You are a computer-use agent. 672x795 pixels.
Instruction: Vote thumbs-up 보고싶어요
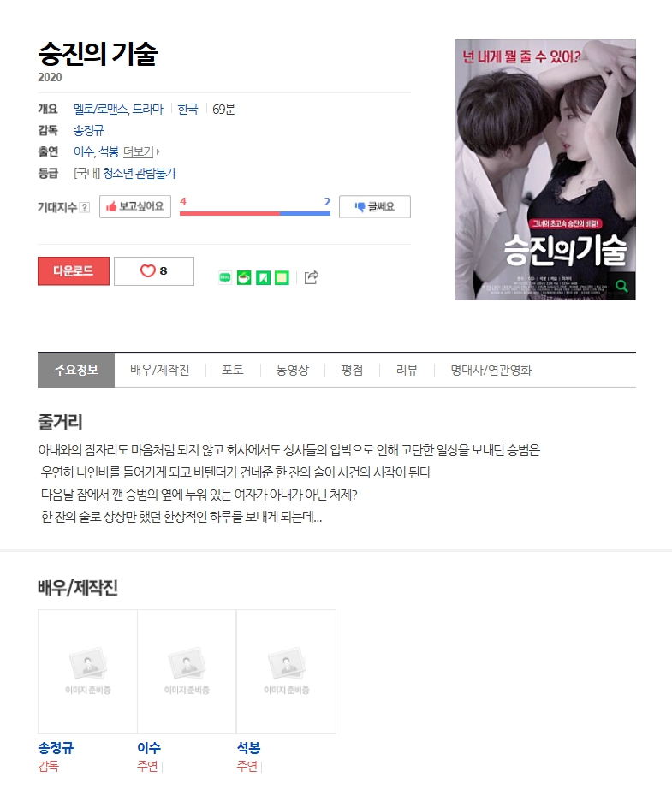(135, 206)
